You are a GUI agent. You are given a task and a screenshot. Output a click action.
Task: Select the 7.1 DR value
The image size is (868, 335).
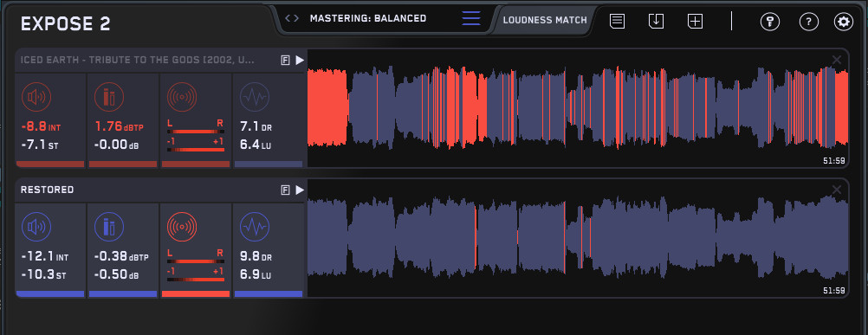256,127
